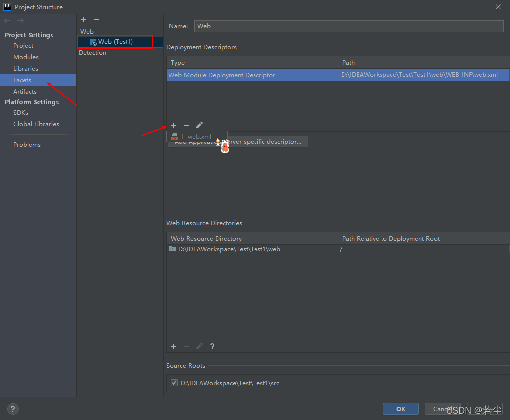510x420 pixels.
Task: Add a web resource directory
Action: [x=173, y=346]
